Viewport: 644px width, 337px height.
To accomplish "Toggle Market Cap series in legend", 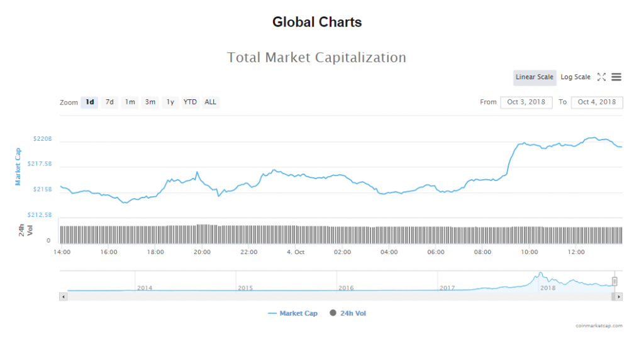I will coord(293,313).
